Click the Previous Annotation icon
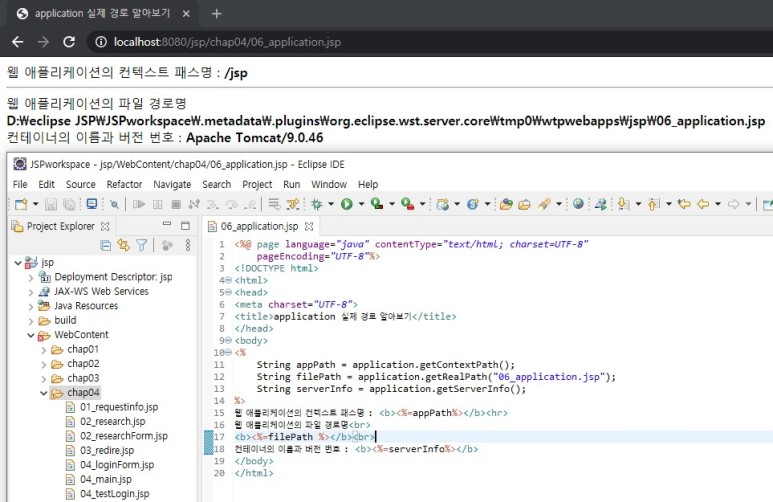Viewport: 773px width, 502px height. pos(654,204)
